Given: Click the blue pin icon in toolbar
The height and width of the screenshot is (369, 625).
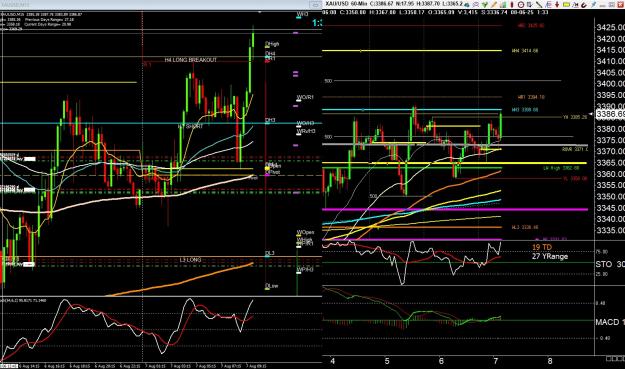Looking at the screenshot, I should click(594, 5).
